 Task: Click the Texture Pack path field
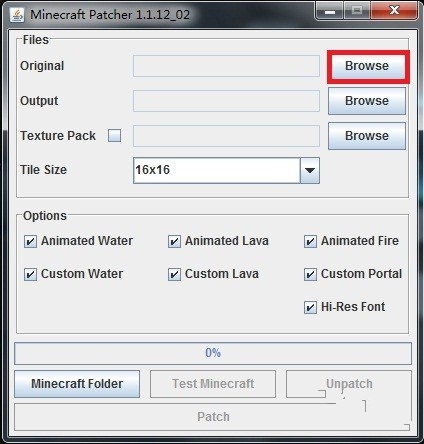tap(226, 136)
